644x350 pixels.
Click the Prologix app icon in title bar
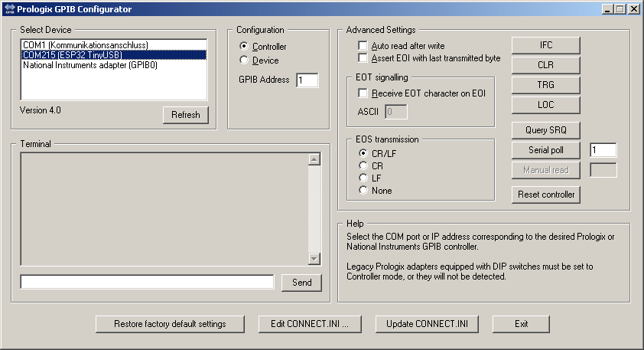[9, 9]
